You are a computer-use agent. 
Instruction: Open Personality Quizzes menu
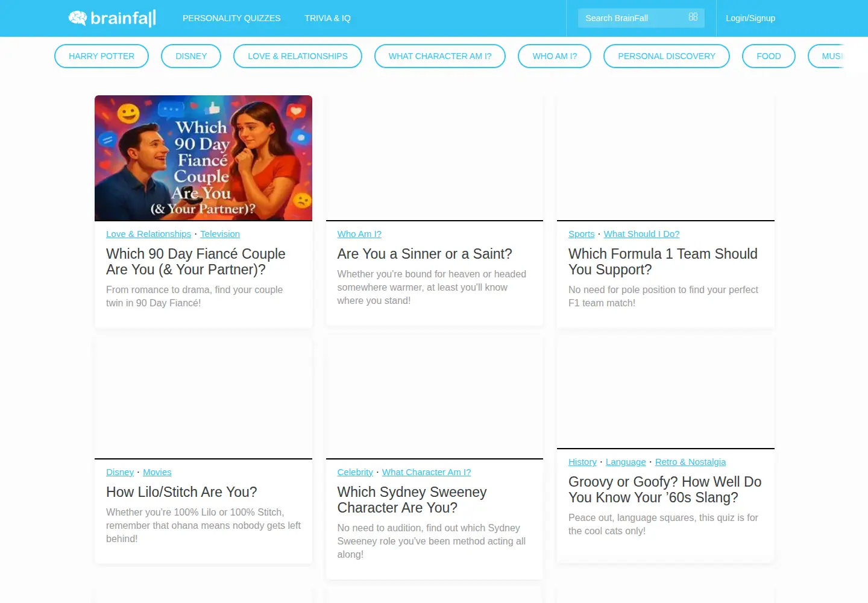tap(231, 18)
